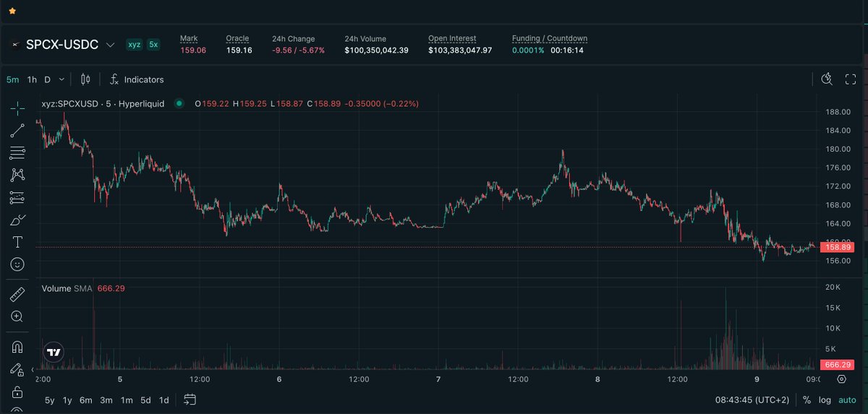
Task: Click the quick search lightning icon
Action: (827, 79)
